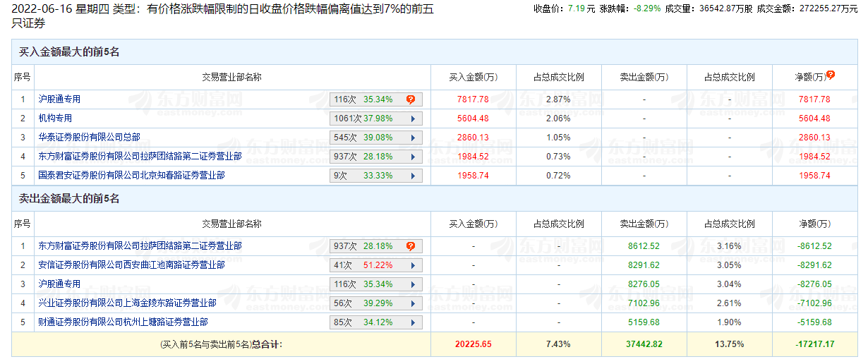The height and width of the screenshot is (364, 868).
Task: Click arrow icon next to 545次 39.08%
Action: 411,138
